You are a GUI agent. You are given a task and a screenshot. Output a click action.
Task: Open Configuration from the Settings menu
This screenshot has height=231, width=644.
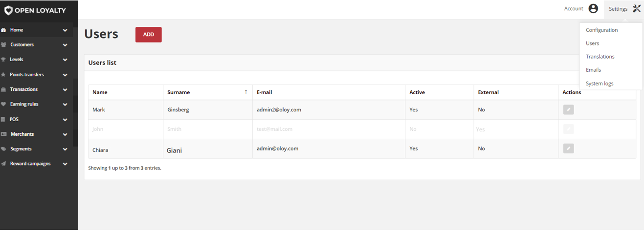601,30
